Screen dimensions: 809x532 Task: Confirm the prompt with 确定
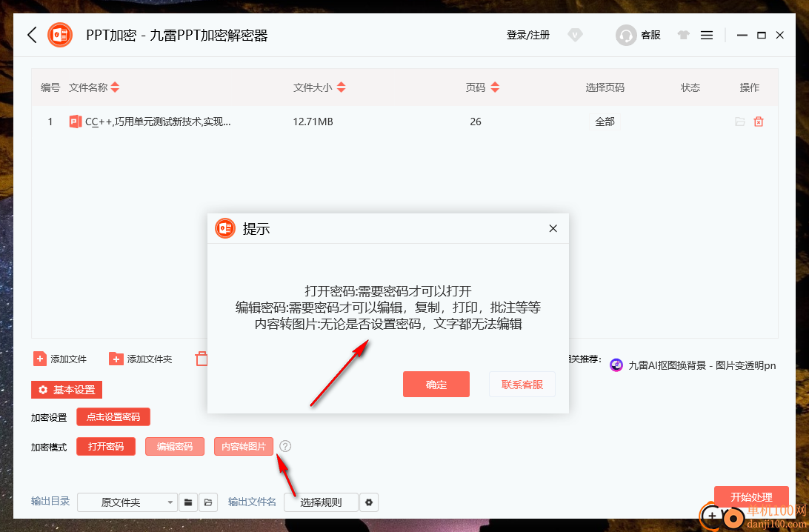point(436,385)
